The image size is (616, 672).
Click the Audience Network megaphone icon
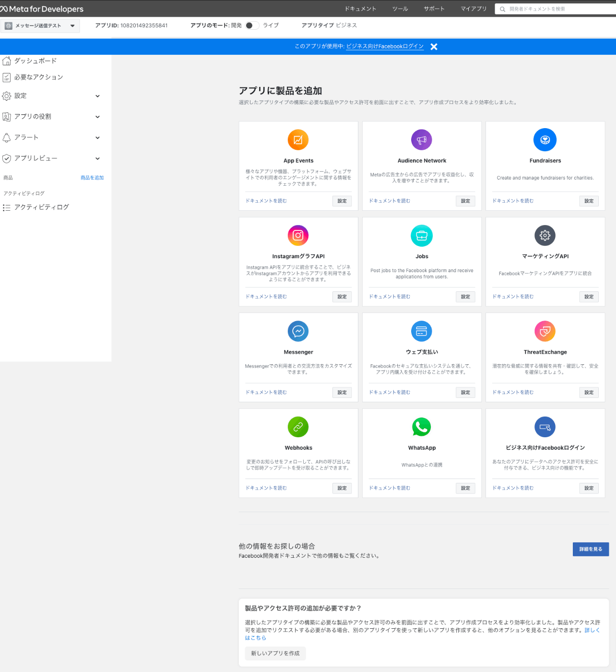[x=422, y=140]
